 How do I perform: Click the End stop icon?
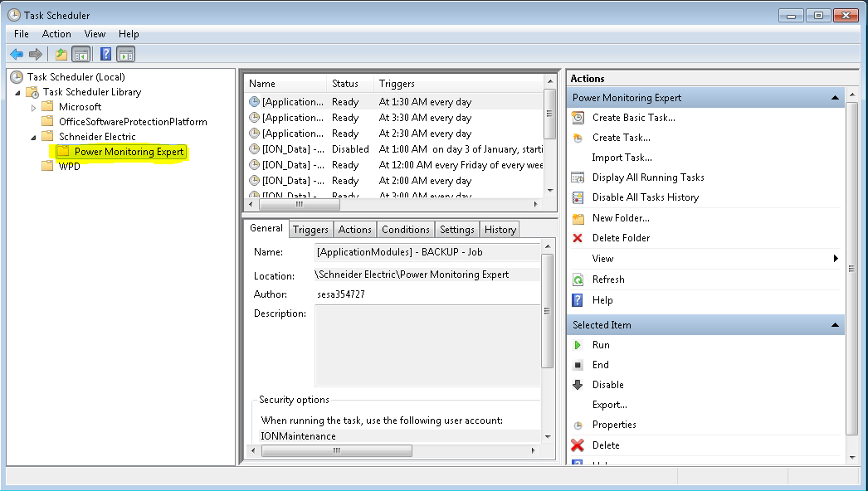[578, 365]
